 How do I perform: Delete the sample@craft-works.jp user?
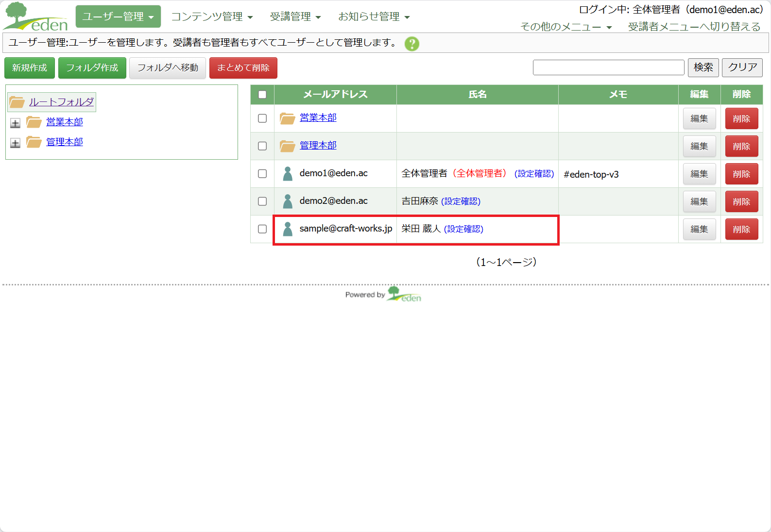[741, 229]
